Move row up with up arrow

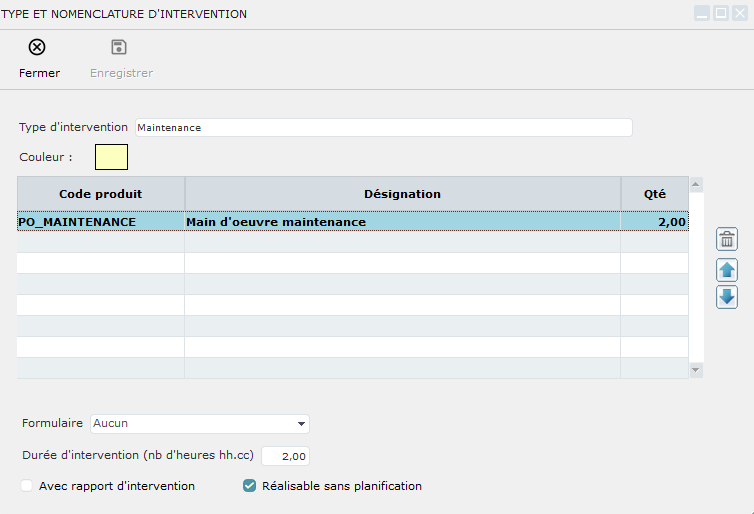click(727, 269)
